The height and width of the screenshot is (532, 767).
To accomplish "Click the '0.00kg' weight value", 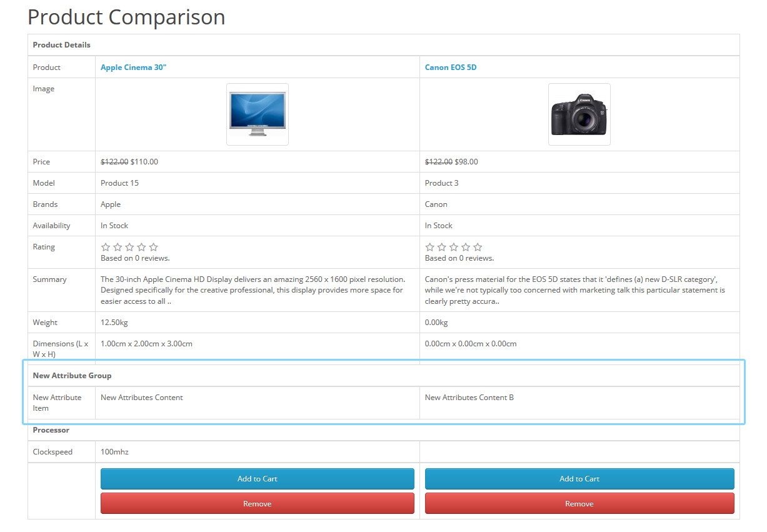I will 436,323.
